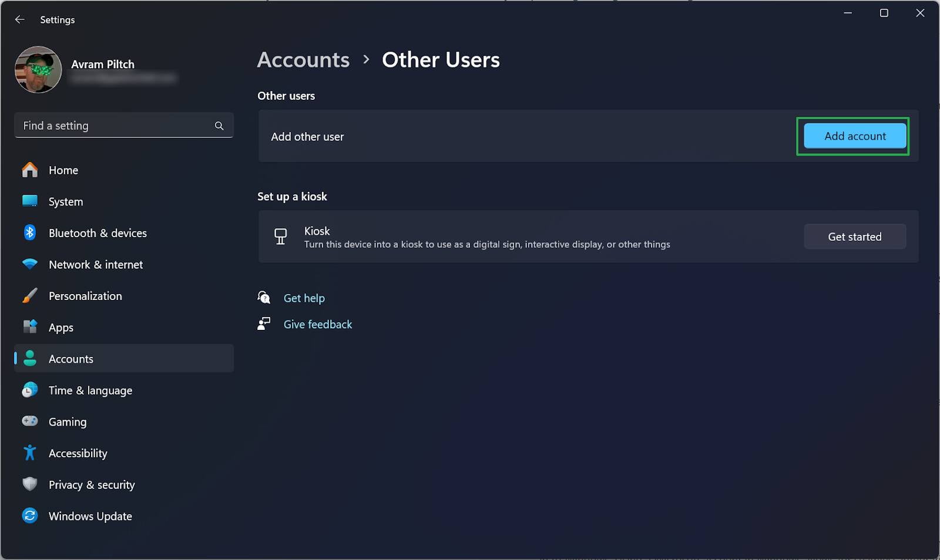Click the Accounts breadcrumb link
Image resolution: width=940 pixels, height=560 pixels.
click(303, 60)
